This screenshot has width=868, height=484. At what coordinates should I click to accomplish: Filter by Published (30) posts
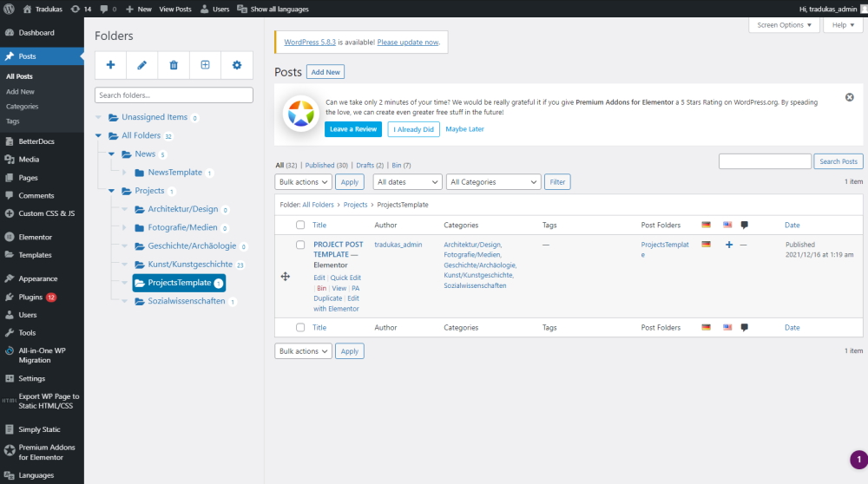click(x=326, y=166)
